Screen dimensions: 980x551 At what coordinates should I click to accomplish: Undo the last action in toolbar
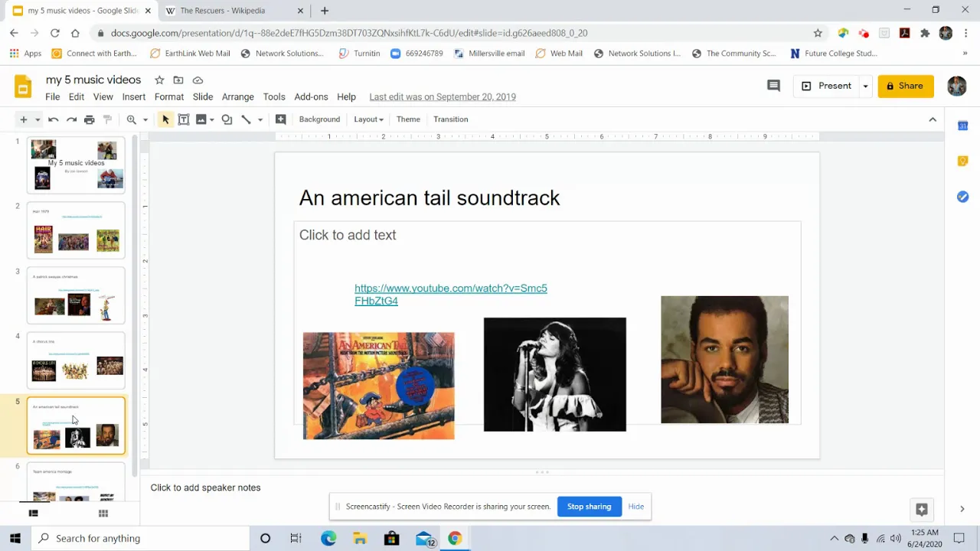pos(53,119)
